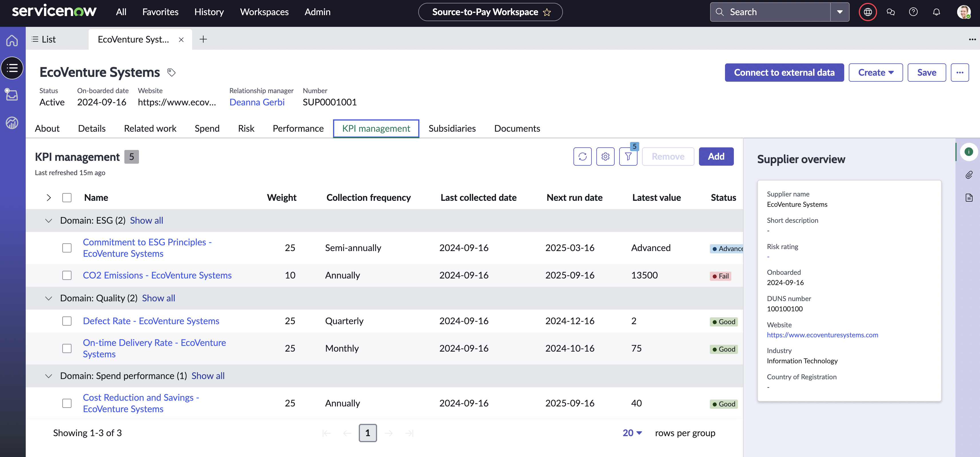Select page 1 in pagination

click(x=368, y=433)
